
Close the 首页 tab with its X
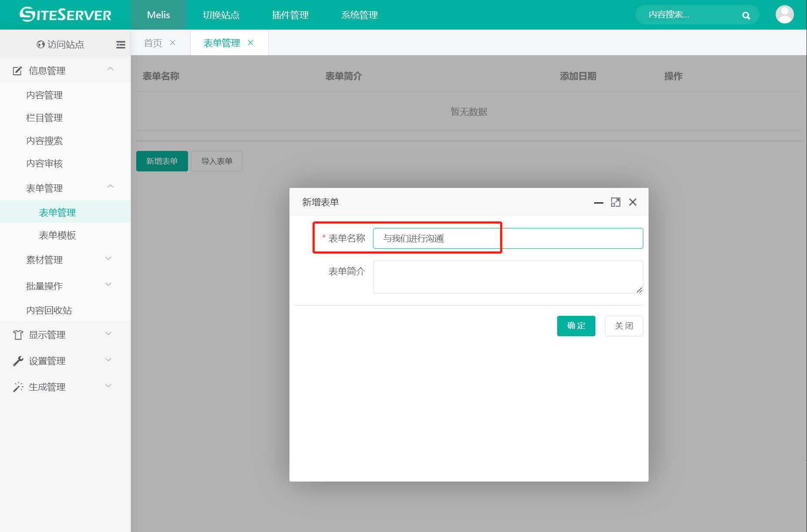(172, 43)
